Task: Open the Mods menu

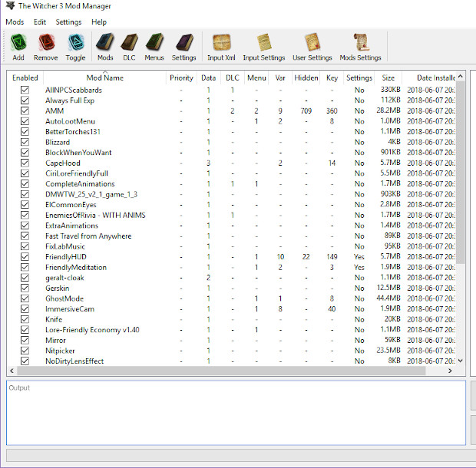Action: click(x=15, y=21)
